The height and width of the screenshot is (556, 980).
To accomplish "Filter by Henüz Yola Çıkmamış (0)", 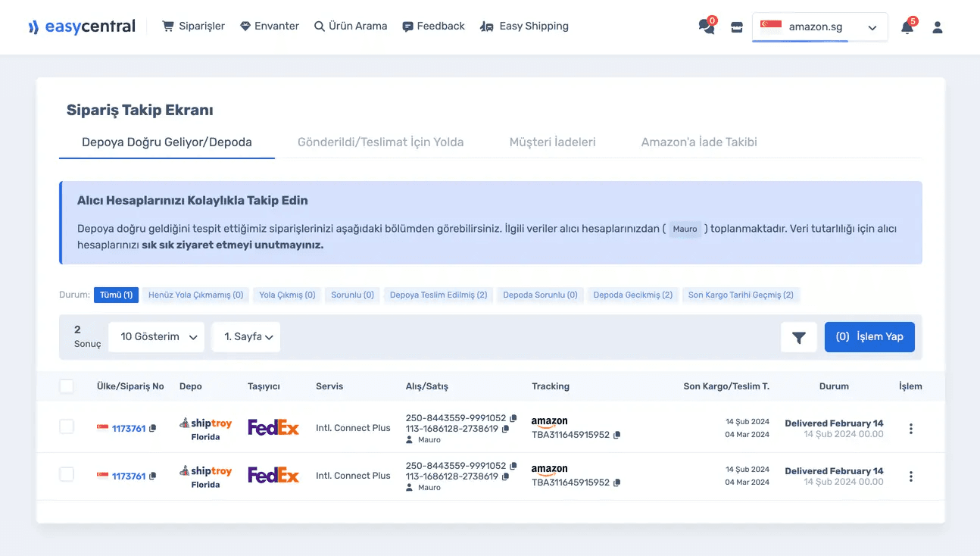I will click(195, 295).
